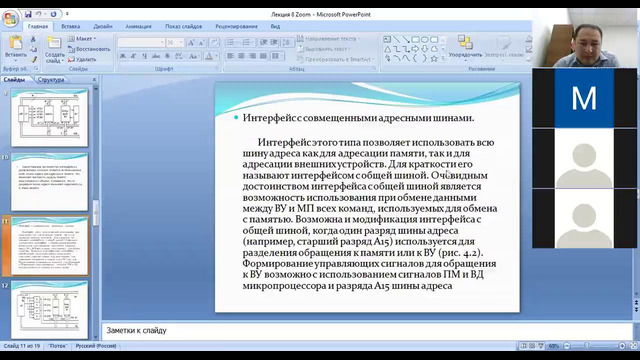Increase the font size
Viewport: 640px width, 360px height.
pos(191,42)
